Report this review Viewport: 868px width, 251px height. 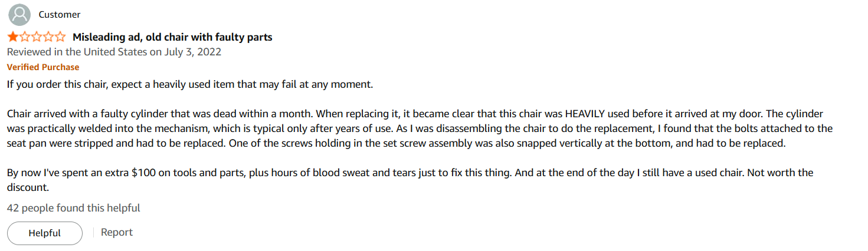(x=117, y=232)
